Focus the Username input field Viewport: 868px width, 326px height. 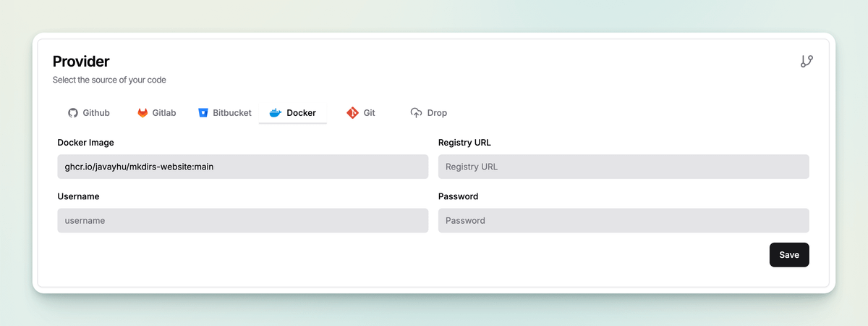click(x=242, y=220)
